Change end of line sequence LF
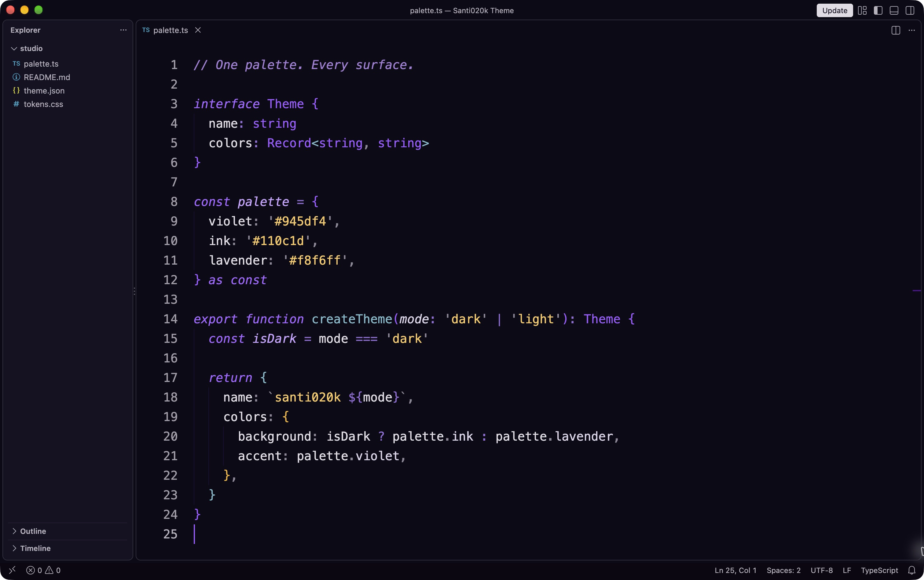This screenshot has width=924, height=580. 847,571
